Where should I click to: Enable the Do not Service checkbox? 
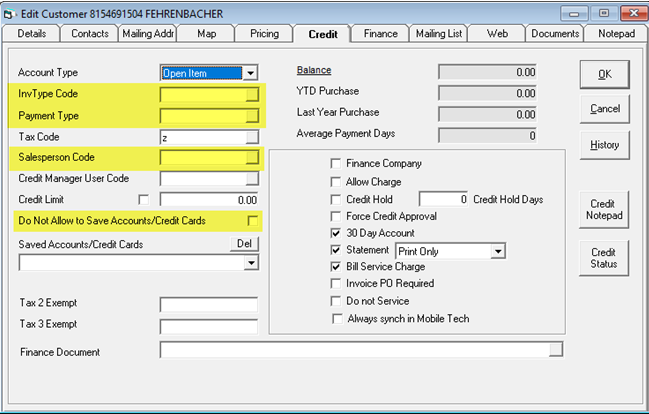336,301
